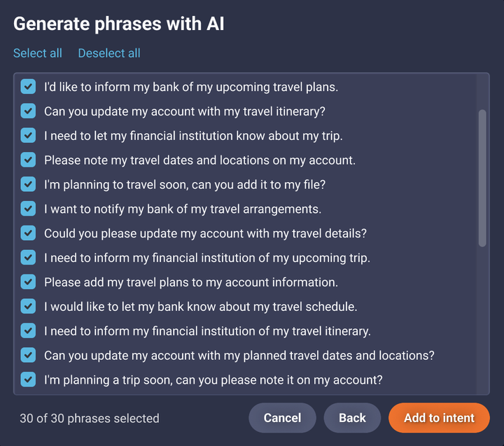Click phrase text "Please add my travel plans to my account information."
The height and width of the screenshot is (446, 504).
coord(191,282)
